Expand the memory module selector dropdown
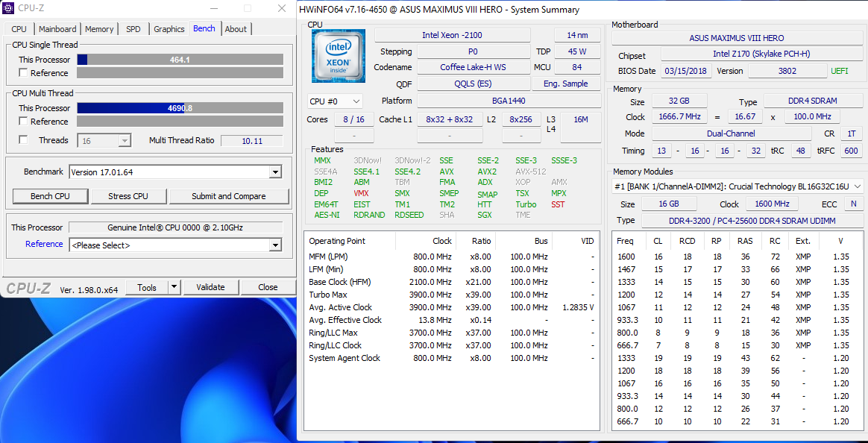Image resolution: width=868 pixels, height=443 pixels. (738, 186)
